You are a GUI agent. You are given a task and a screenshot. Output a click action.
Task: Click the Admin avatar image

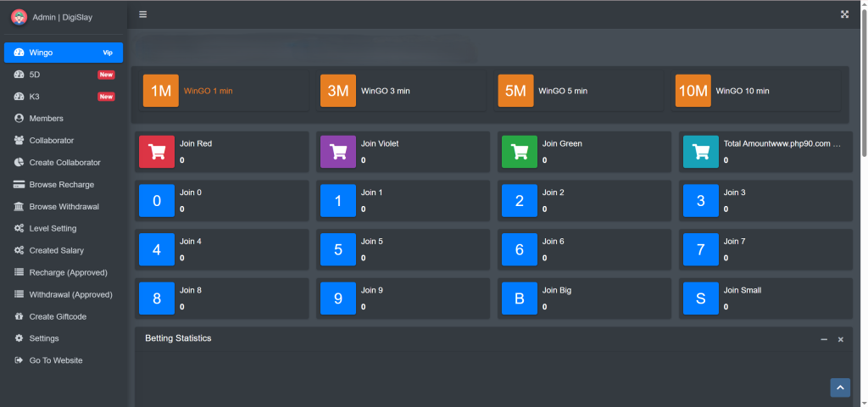tap(19, 17)
